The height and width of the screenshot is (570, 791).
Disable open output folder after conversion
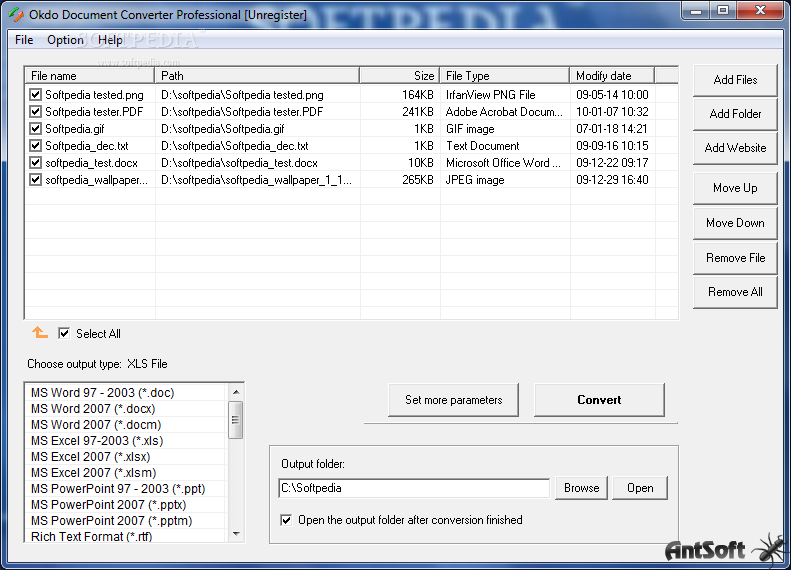[286, 520]
